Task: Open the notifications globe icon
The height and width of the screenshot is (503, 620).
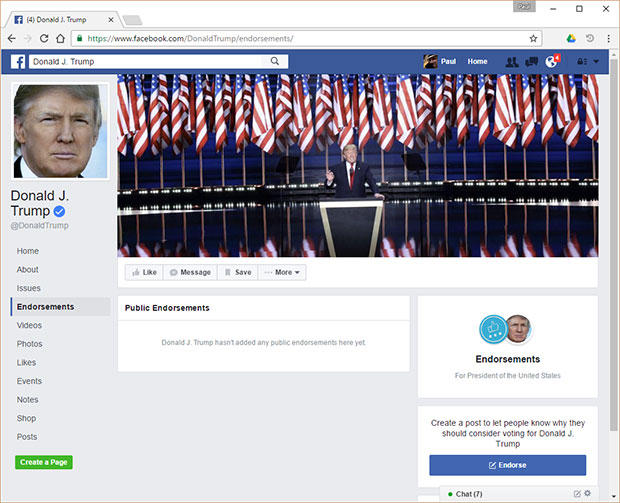Action: [x=551, y=62]
